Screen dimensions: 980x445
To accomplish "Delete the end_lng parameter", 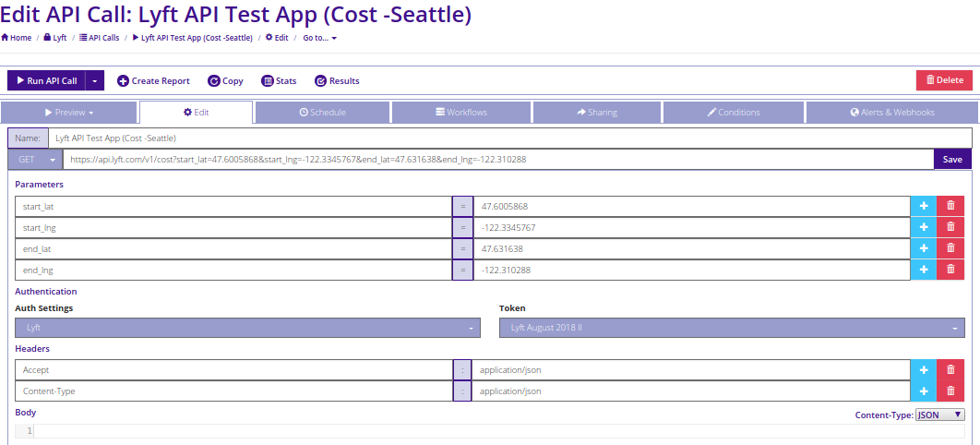I will click(950, 270).
